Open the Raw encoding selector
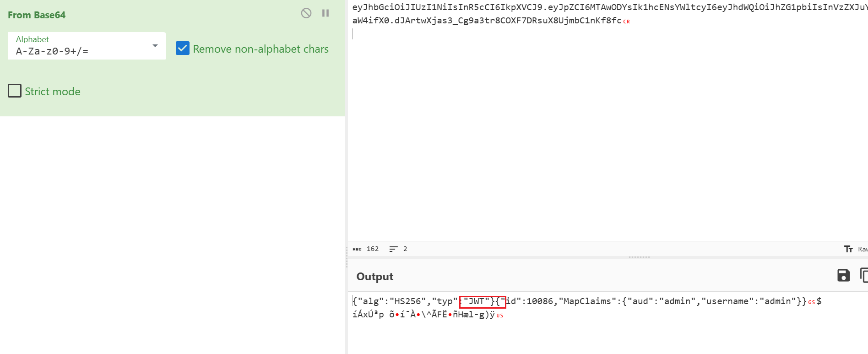This screenshot has width=868, height=354. 863,249
